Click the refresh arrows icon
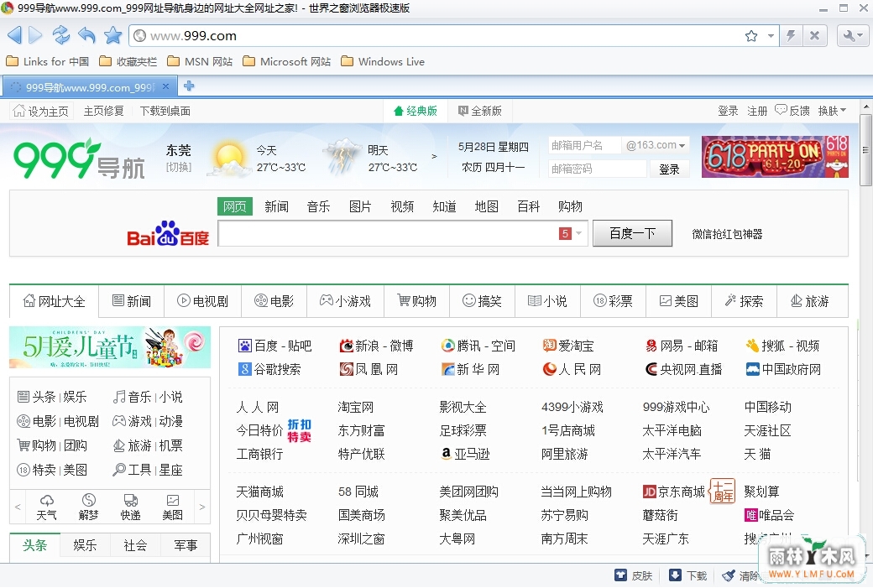873x588 pixels. [60, 35]
